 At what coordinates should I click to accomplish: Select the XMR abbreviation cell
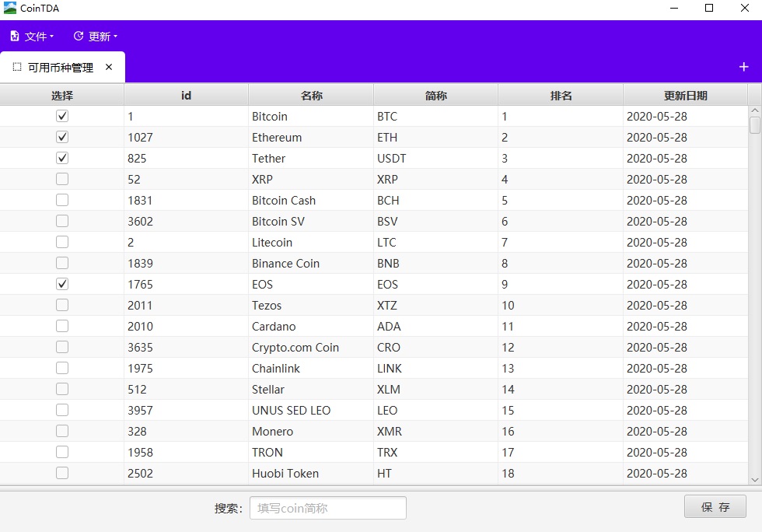tap(436, 431)
